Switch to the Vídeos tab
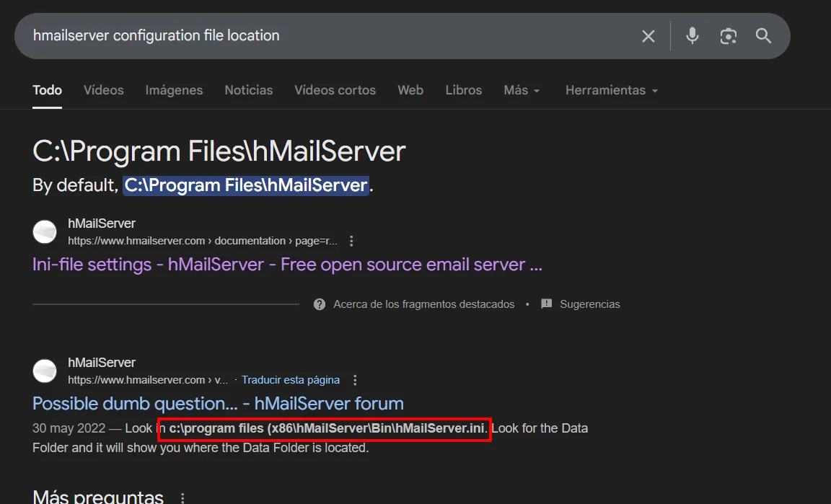Screen dimensions: 831x504 pos(103,90)
